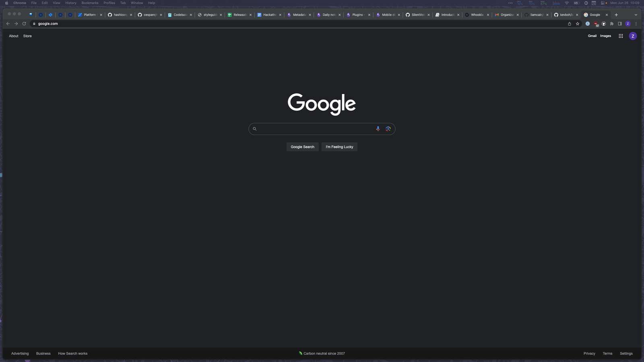This screenshot has height=362, width=644.
Task: Switch to the Hackathon docs tab
Action: point(269,15)
